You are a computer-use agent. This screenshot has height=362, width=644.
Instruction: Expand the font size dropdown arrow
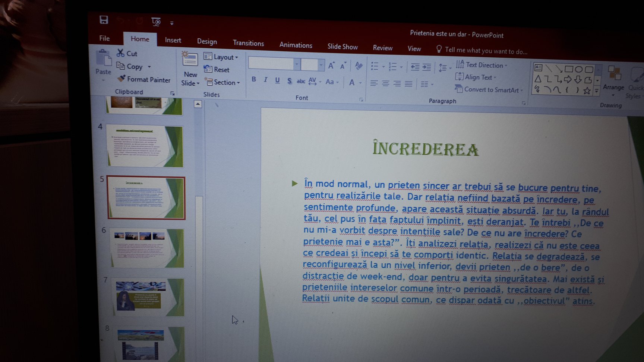click(321, 66)
